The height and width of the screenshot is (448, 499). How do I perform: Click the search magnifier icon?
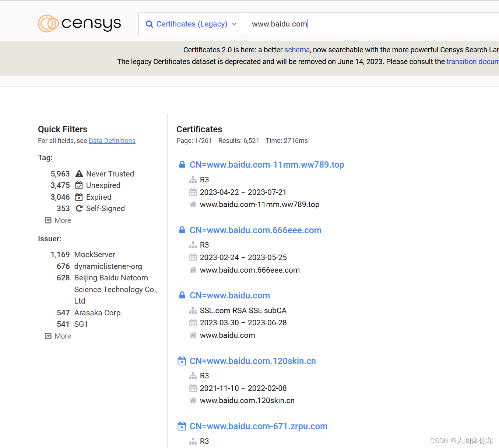[x=149, y=24]
